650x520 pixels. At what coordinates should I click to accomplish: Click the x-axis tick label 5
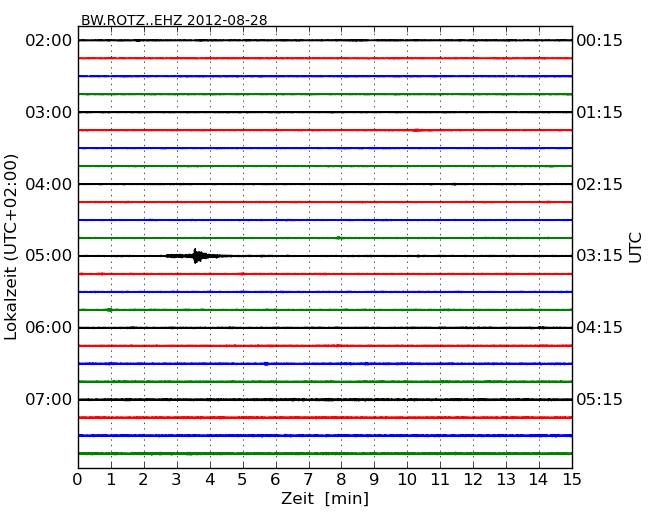[x=243, y=480]
